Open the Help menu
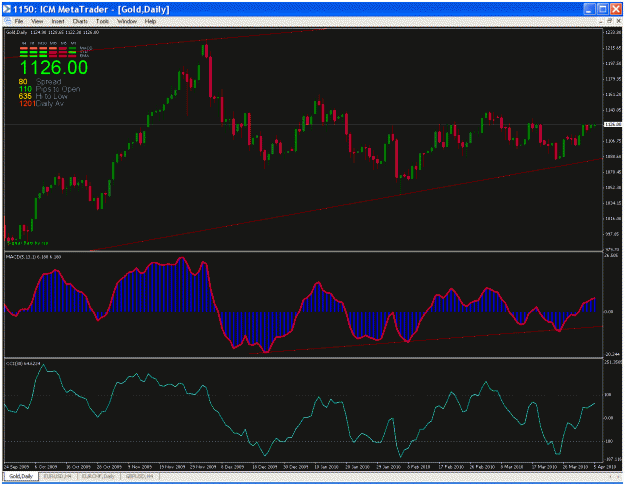The width and height of the screenshot is (625, 484). [150, 21]
